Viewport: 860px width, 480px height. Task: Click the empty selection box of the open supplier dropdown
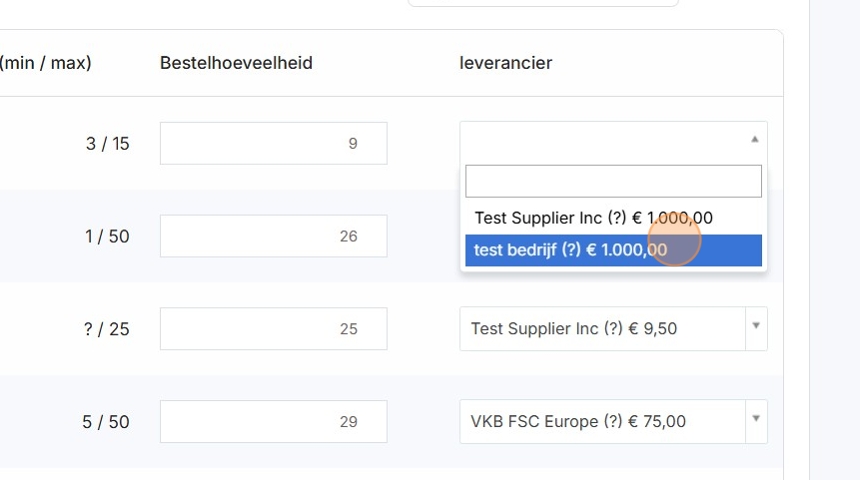point(600,141)
